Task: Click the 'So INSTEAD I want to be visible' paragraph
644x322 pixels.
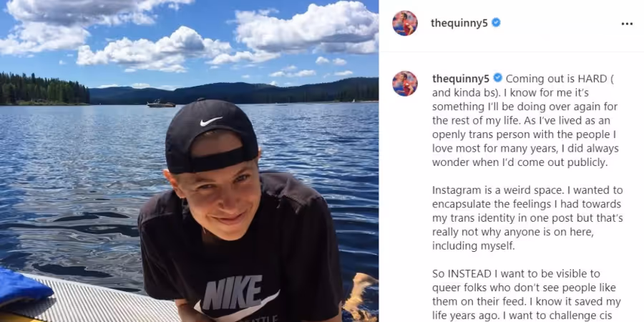Action: [527, 296]
